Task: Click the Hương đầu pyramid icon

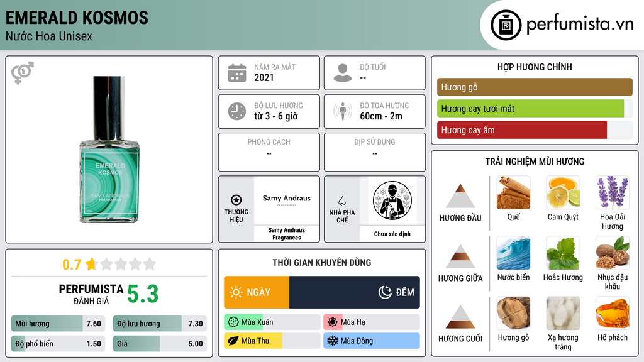Action: pos(460,196)
